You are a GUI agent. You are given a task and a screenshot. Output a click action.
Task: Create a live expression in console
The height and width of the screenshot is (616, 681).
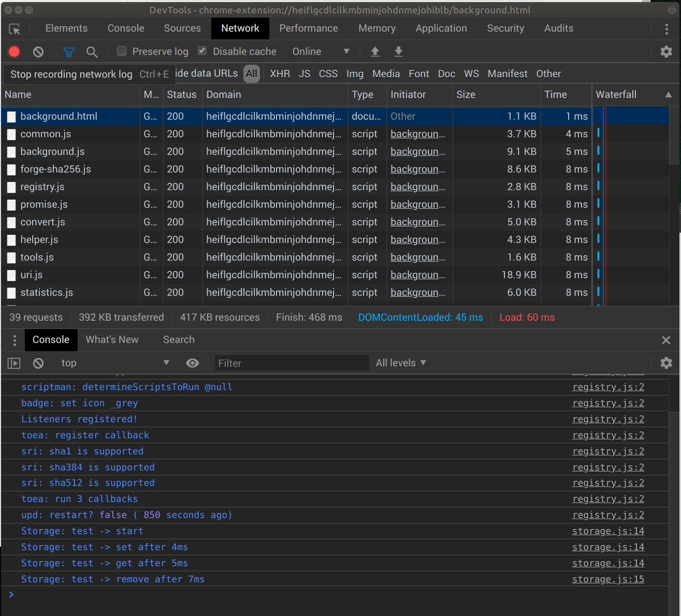pos(193,363)
